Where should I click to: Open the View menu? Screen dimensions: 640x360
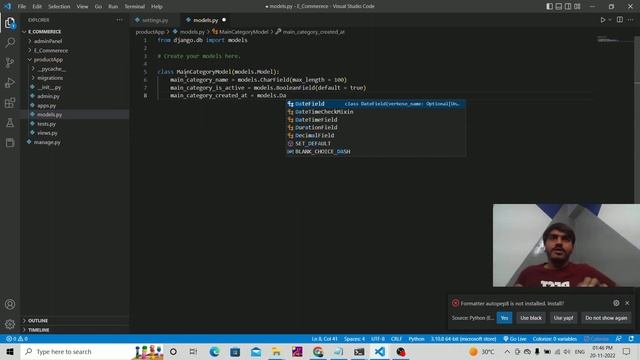[82, 7]
